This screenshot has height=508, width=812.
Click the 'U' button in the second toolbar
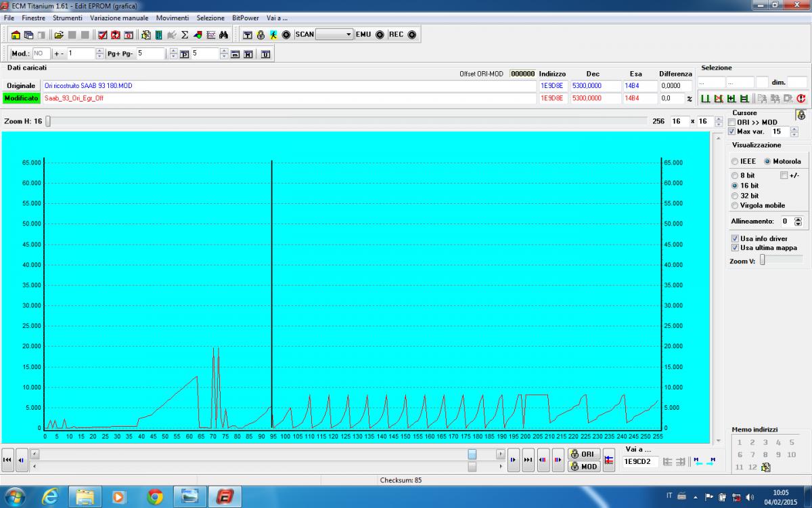point(265,54)
